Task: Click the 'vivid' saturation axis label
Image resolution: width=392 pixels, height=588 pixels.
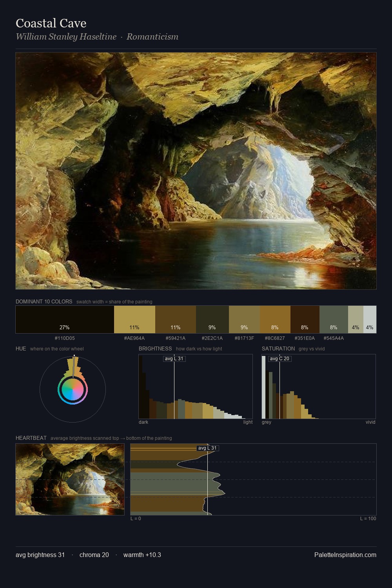Action: [x=370, y=422]
